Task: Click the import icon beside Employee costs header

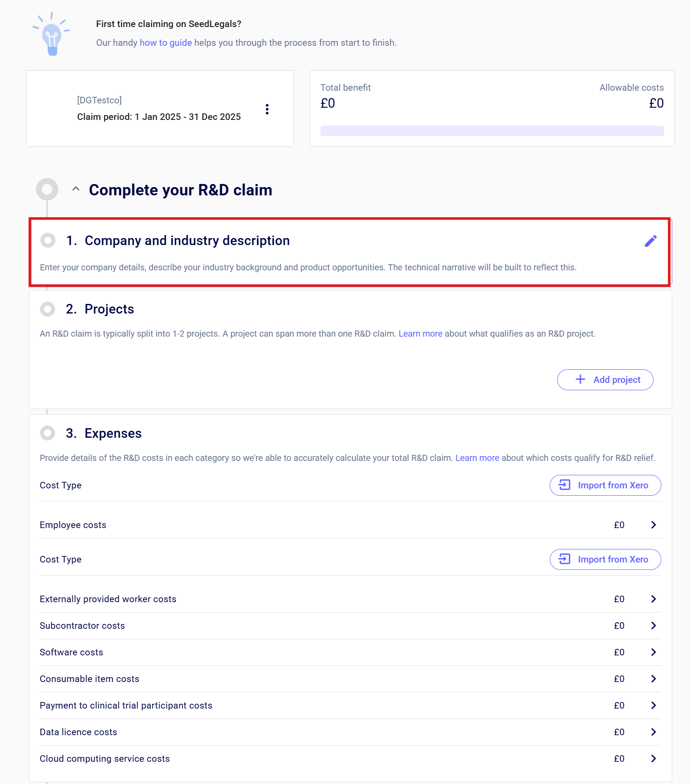Action: coord(565,485)
